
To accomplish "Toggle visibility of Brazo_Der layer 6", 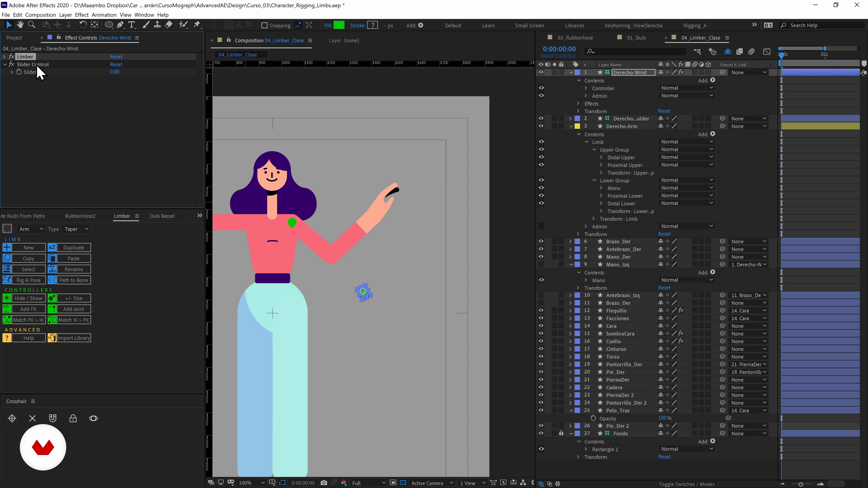I will [541, 241].
